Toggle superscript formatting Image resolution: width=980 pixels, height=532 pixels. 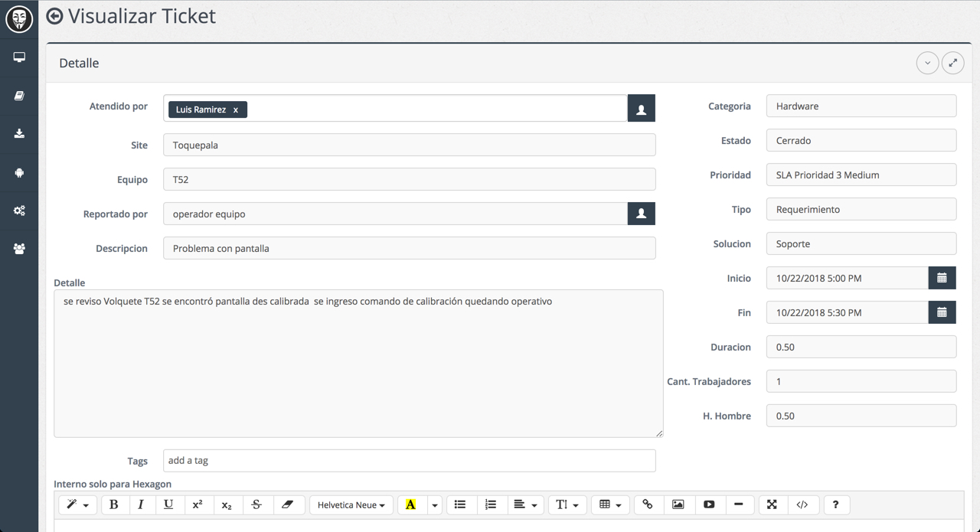(x=198, y=504)
